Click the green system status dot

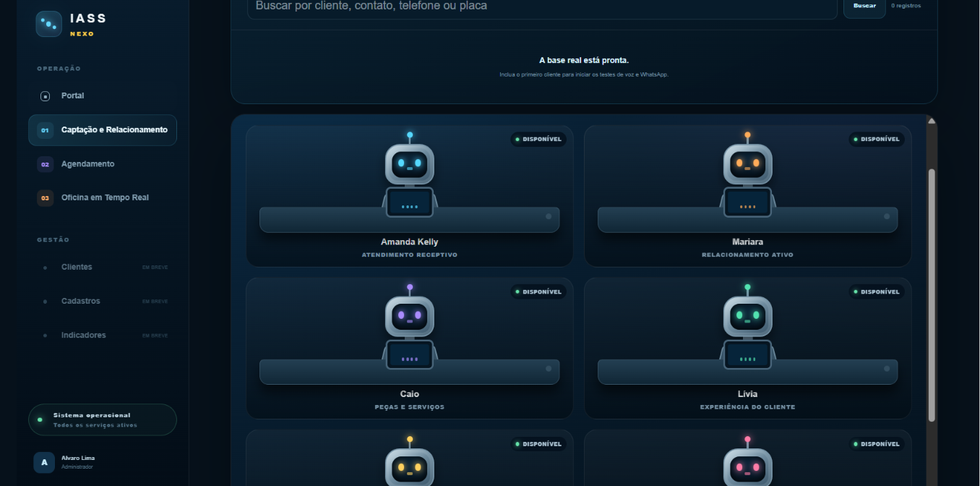point(40,419)
